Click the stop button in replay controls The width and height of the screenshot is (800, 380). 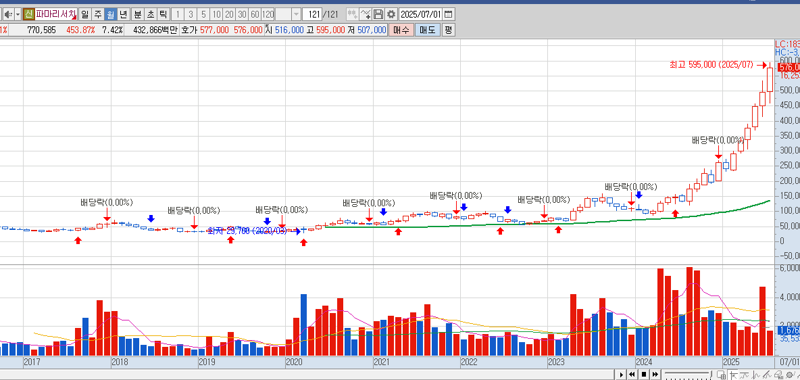tap(644, 375)
